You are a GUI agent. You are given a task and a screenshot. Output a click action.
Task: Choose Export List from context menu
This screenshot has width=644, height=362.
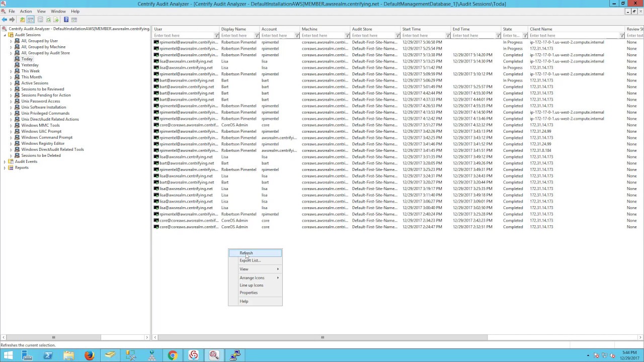255,260
